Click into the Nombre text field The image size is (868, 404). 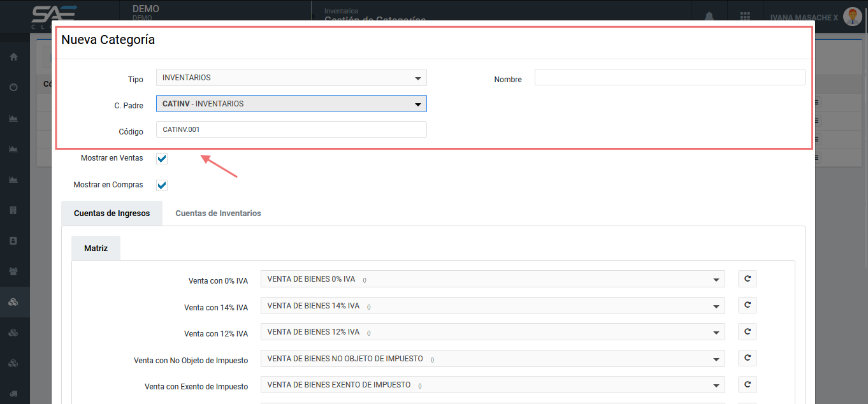(x=669, y=78)
